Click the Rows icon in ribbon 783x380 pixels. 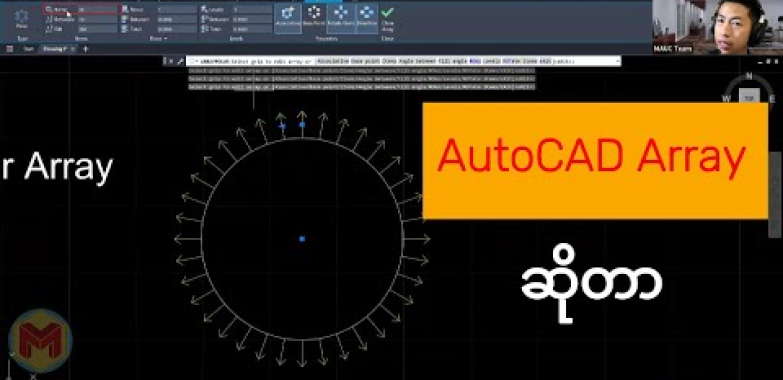point(125,9)
